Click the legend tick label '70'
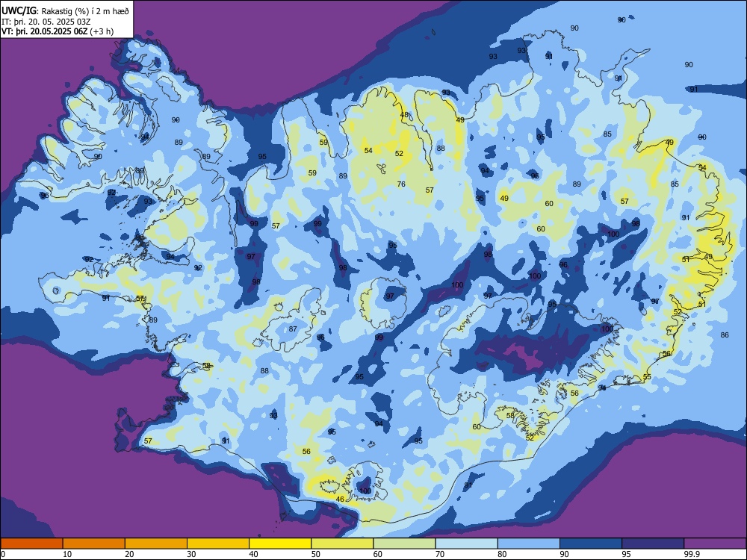The image size is (747, 560). click(x=440, y=554)
